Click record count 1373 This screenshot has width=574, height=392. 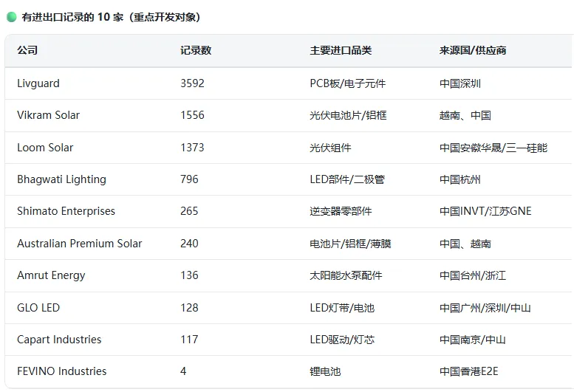pyautogui.click(x=192, y=148)
